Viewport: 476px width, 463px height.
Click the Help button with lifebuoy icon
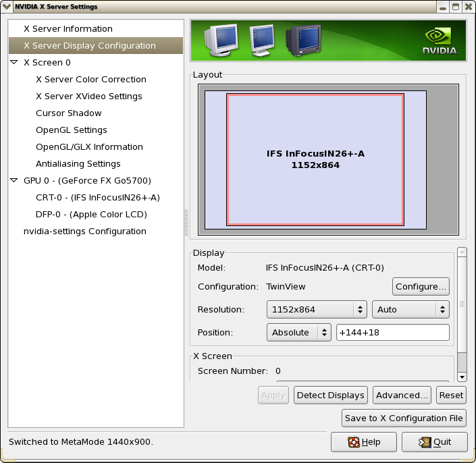point(363,442)
